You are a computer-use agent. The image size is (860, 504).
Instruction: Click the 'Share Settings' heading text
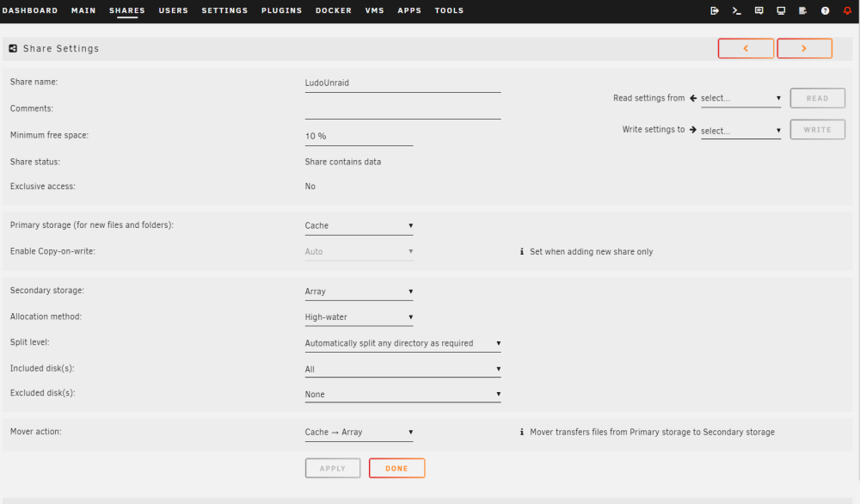(x=61, y=48)
